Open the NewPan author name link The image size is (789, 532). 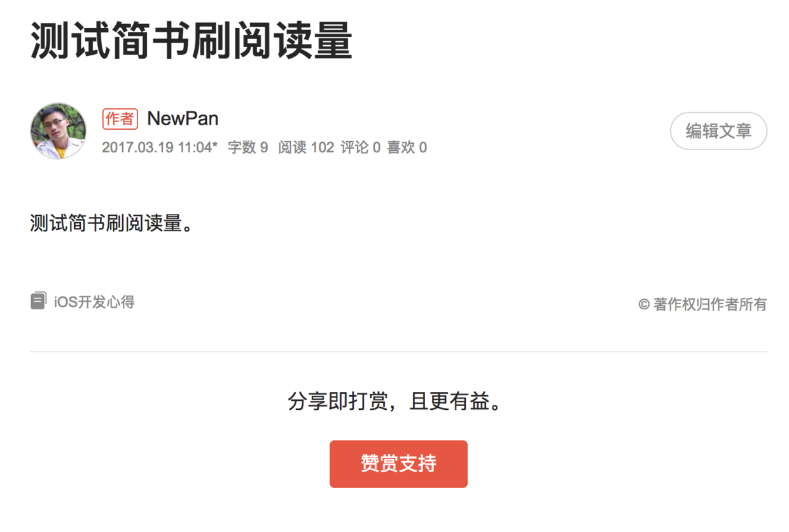[183, 118]
